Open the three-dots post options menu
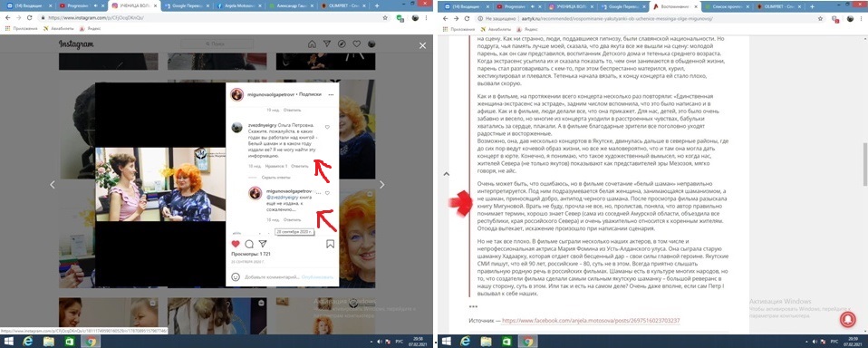This screenshot has width=868, height=348. coord(331,94)
